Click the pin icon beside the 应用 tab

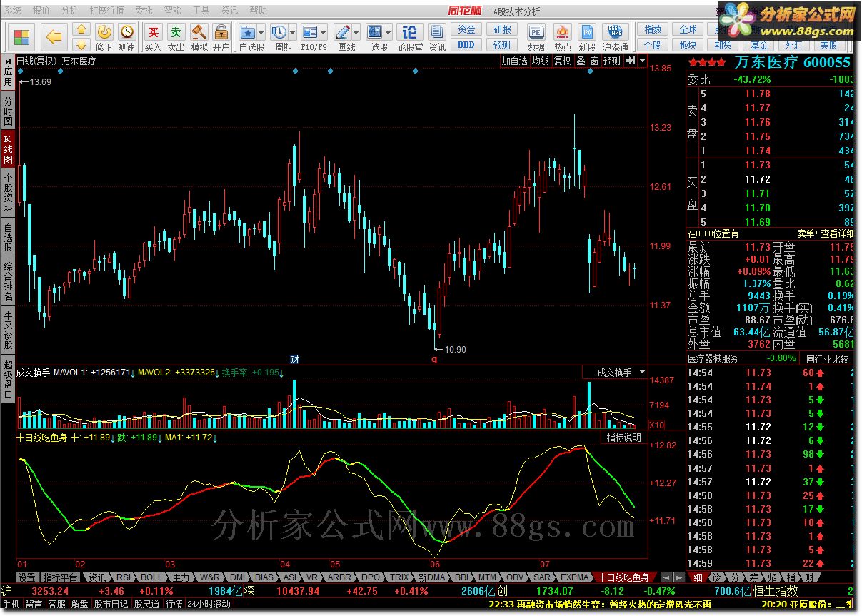point(8,61)
